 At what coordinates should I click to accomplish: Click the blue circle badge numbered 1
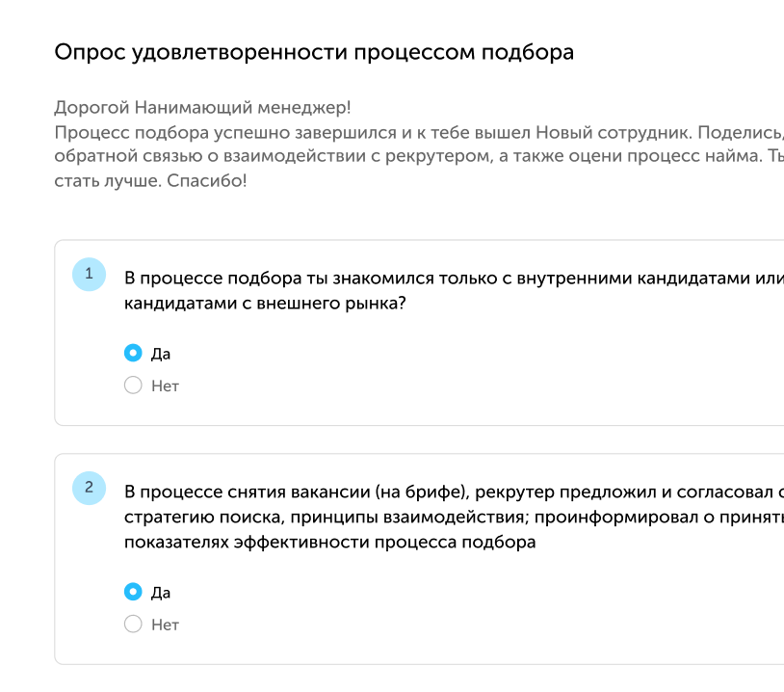89,275
